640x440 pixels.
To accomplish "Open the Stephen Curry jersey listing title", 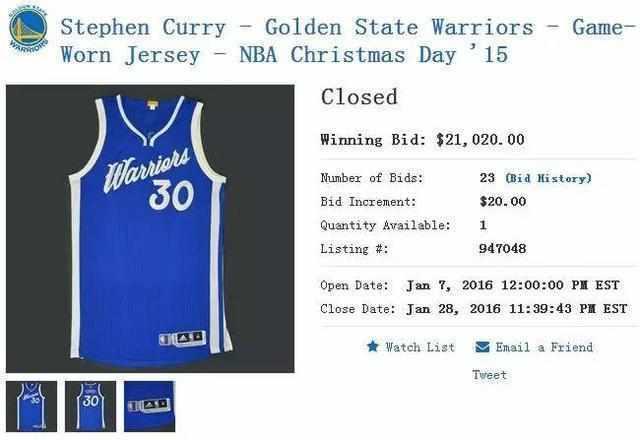I will [x=347, y=41].
